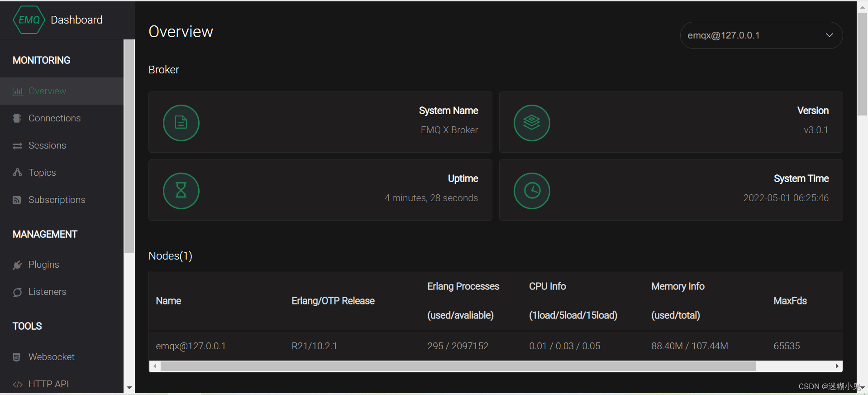Click the sidebar vertical scrollbar thumb
Image resolution: width=868 pixels, height=395 pixels.
coord(129,146)
